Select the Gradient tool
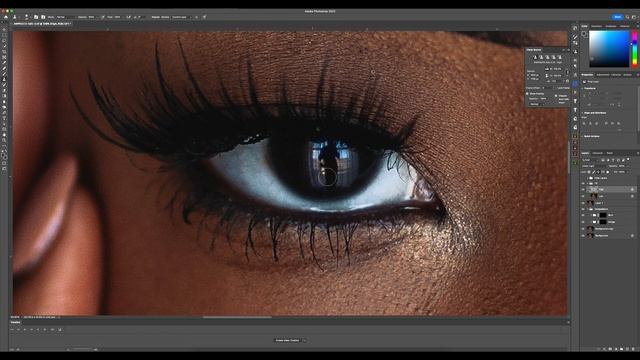640x360 pixels. click(4, 97)
